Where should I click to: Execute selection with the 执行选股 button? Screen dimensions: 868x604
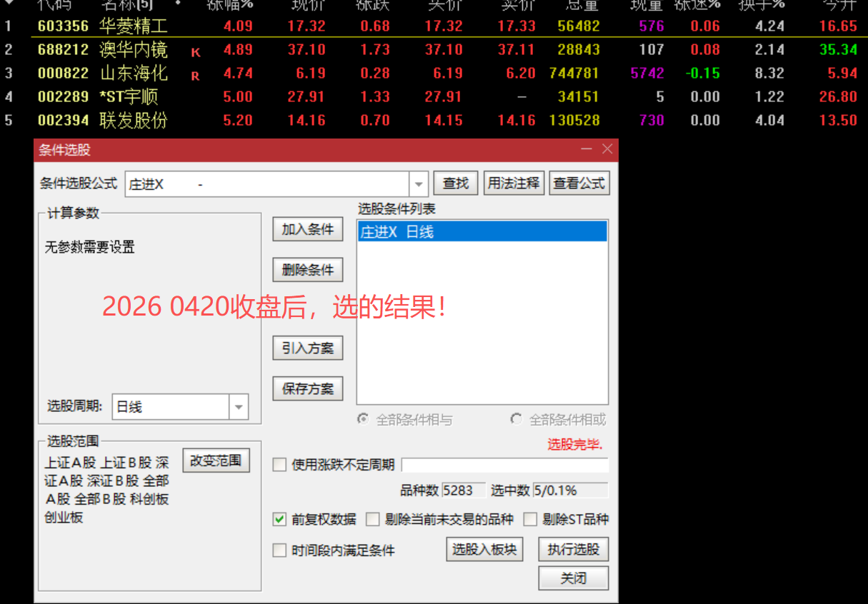click(x=573, y=549)
